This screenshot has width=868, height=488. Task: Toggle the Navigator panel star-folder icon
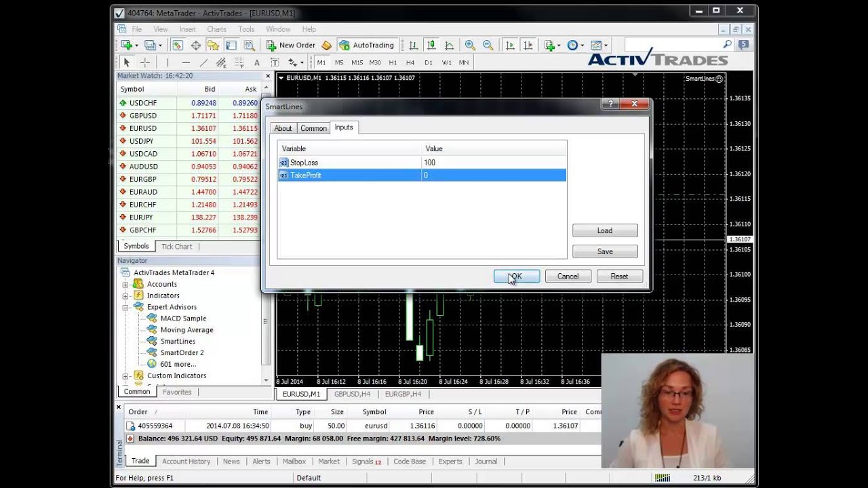pos(213,45)
